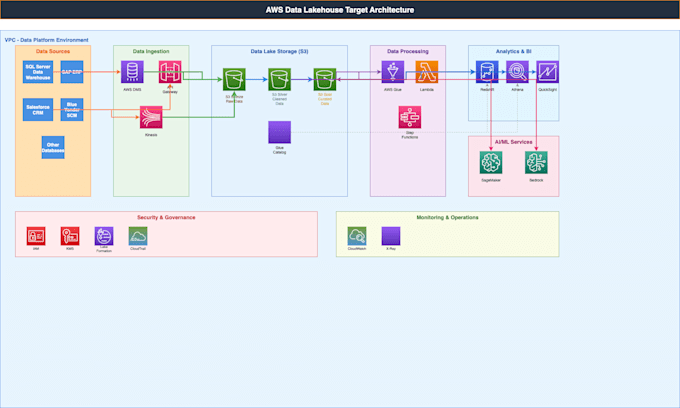Click the 'AWS DMS' text label

pos(132,89)
